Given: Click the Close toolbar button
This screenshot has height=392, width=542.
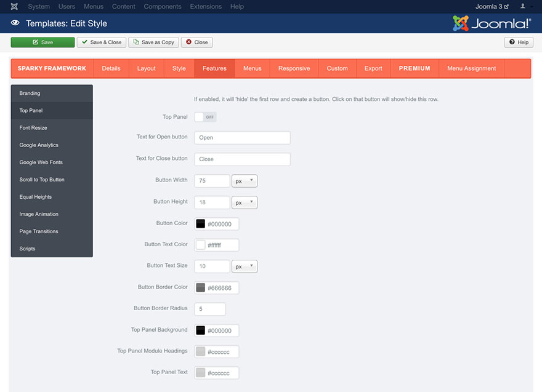Looking at the screenshot, I should 196,42.
